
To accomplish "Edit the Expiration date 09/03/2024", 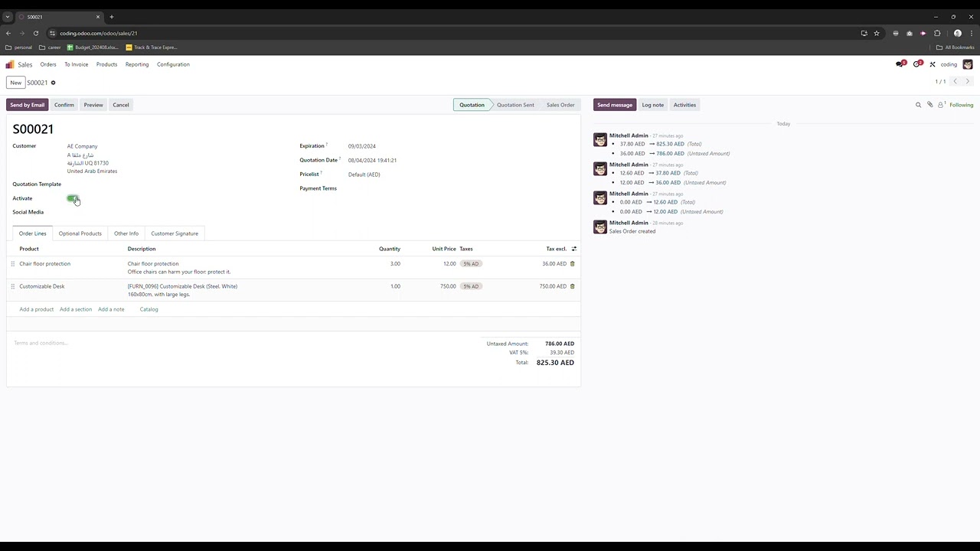I will pyautogui.click(x=362, y=146).
